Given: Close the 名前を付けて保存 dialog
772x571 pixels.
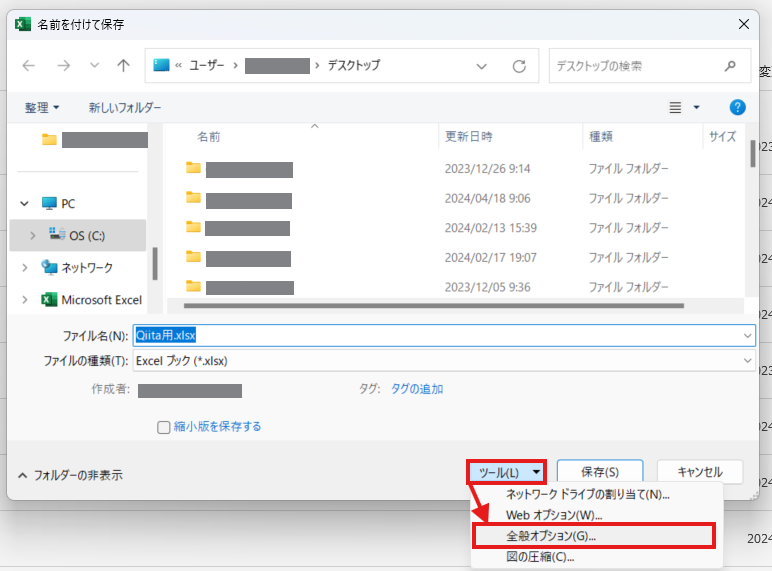Looking at the screenshot, I should pyautogui.click(x=743, y=24).
